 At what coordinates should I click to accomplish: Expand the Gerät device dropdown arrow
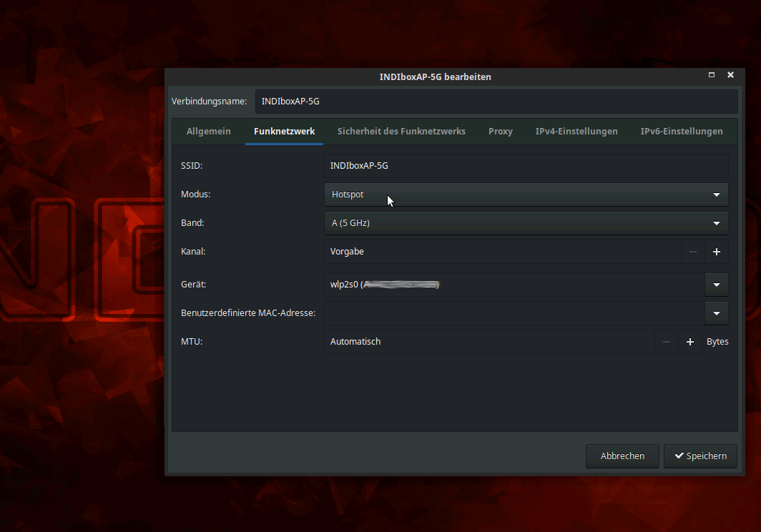click(x=717, y=285)
